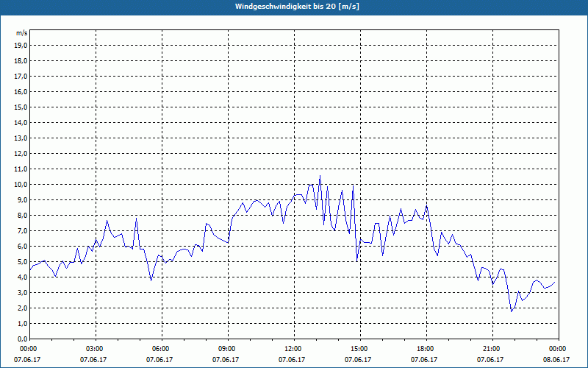Click the "8,0" y-axis tick label
Screen dimensions: 588x368
22,216
